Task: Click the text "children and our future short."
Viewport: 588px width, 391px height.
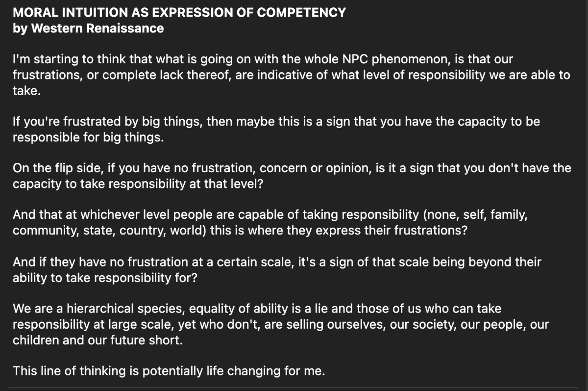Action: tap(98, 340)
